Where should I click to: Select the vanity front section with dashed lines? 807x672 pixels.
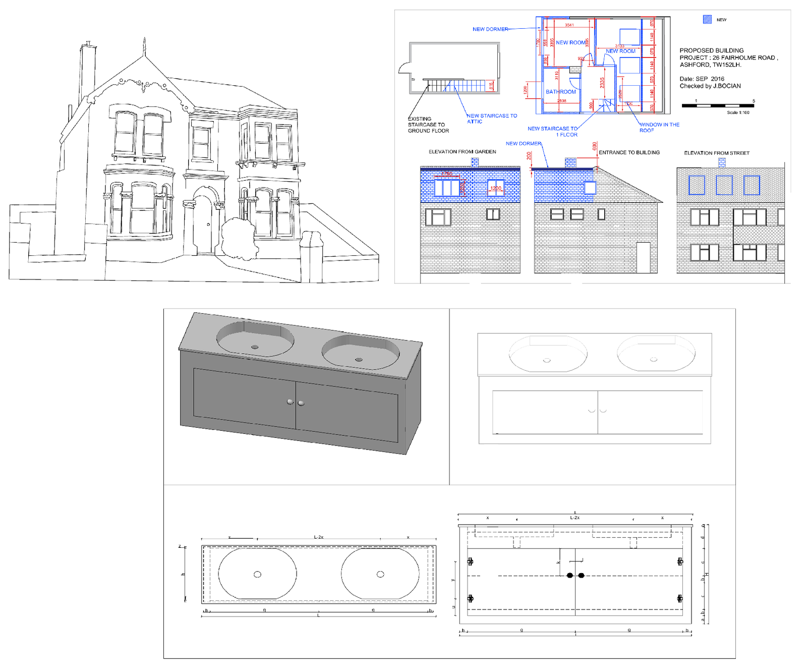coord(575,574)
